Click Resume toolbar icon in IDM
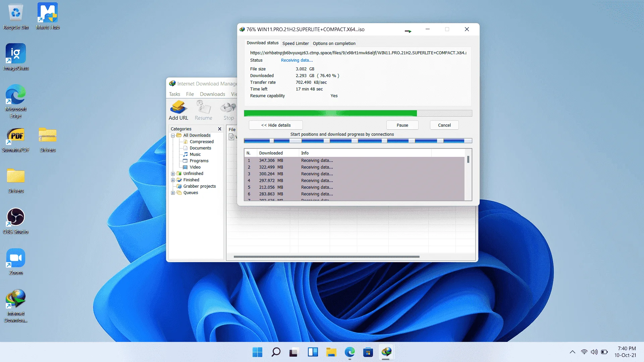 [x=203, y=111]
